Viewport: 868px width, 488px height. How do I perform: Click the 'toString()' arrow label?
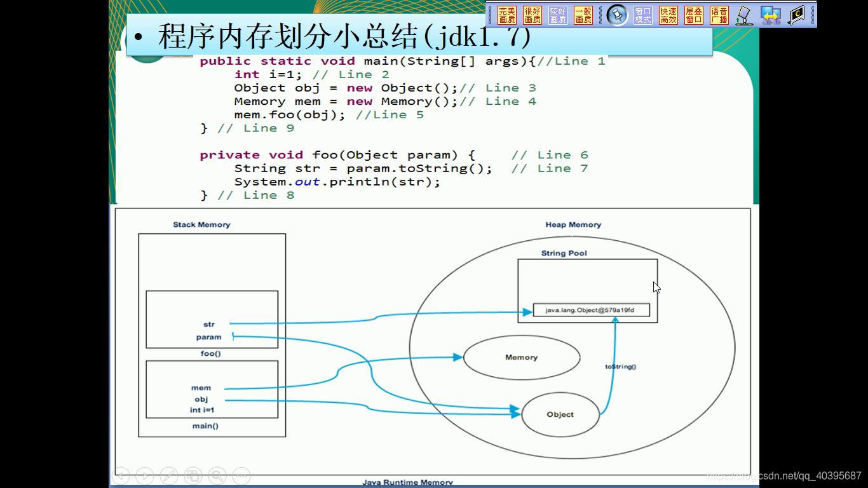[620, 367]
